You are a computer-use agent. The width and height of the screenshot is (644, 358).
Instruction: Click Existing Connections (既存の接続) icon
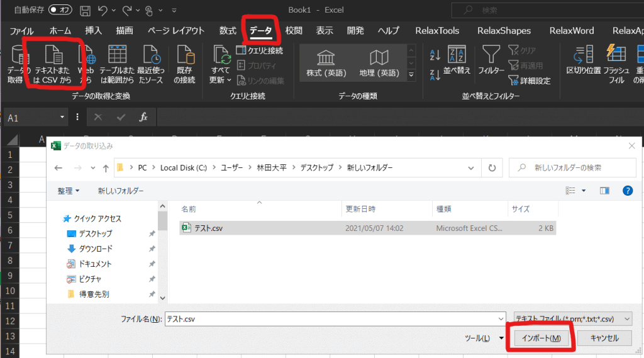pos(185,57)
